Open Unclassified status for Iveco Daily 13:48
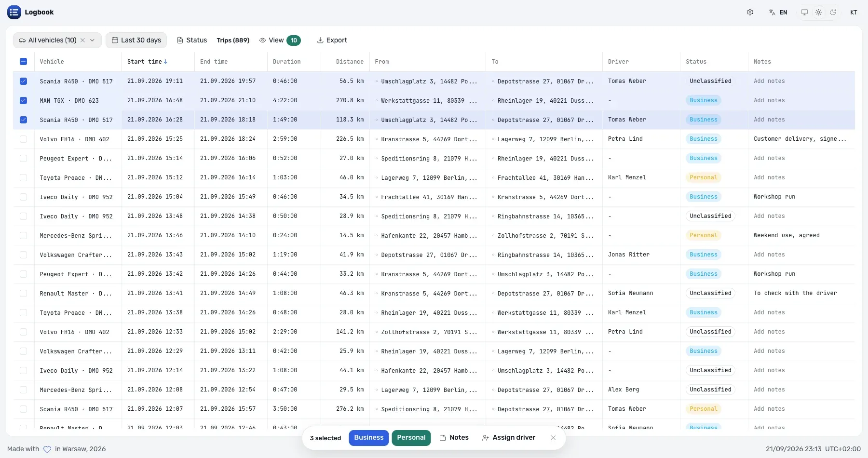 (x=710, y=216)
